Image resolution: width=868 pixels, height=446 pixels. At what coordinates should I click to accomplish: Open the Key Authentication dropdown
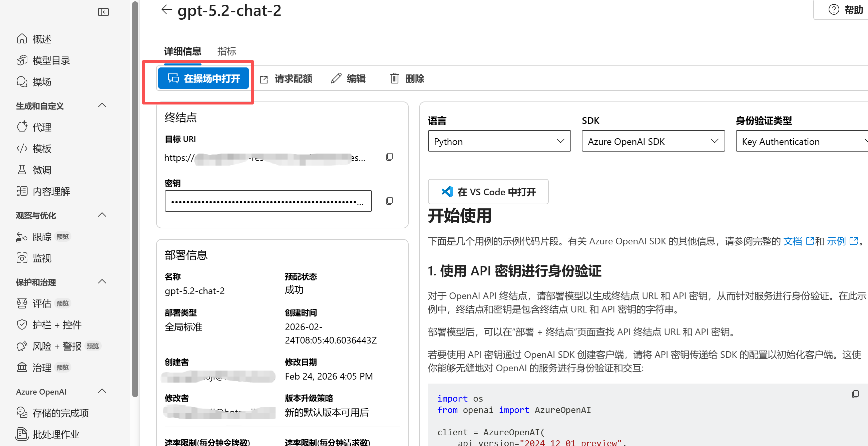[801, 141]
